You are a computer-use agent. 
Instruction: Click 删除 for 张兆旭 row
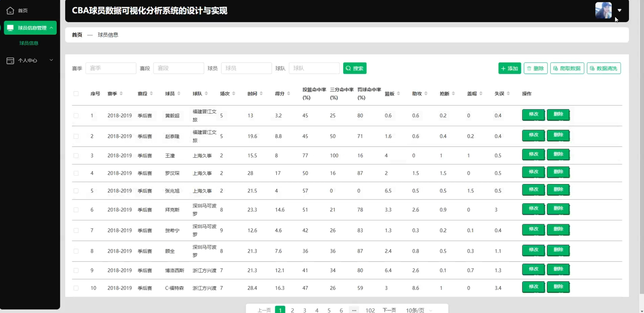(x=558, y=190)
